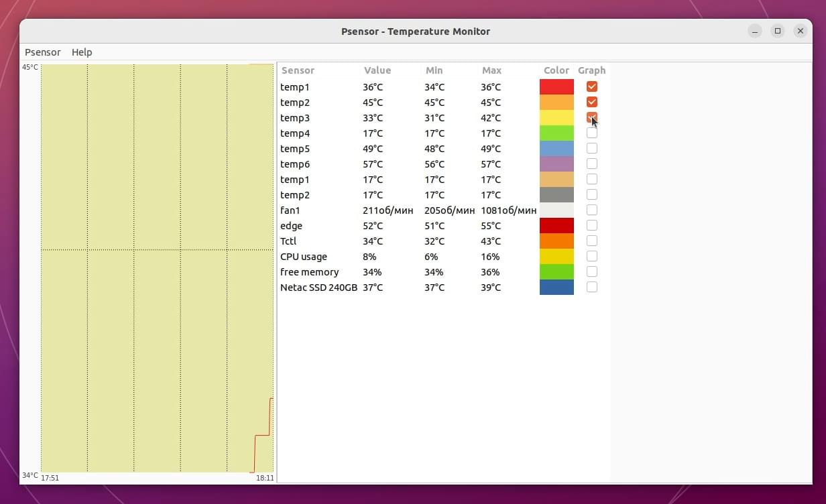Click fan1's maximum value 1081об/мин
Image resolution: width=826 pixels, height=504 pixels.
(508, 210)
